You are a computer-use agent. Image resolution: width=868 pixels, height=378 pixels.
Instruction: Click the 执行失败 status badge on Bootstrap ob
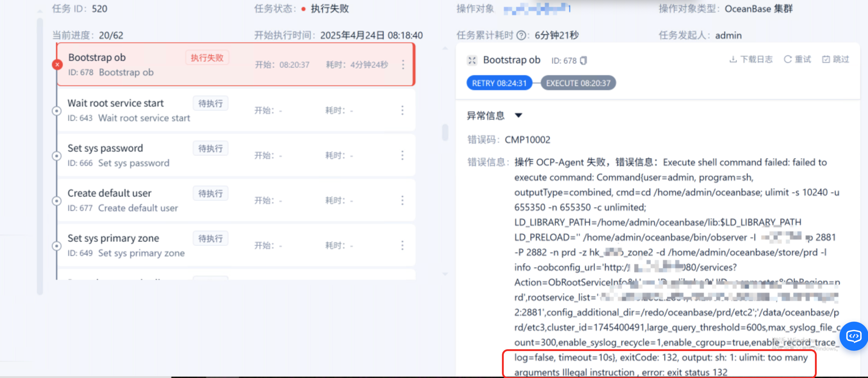(x=207, y=57)
